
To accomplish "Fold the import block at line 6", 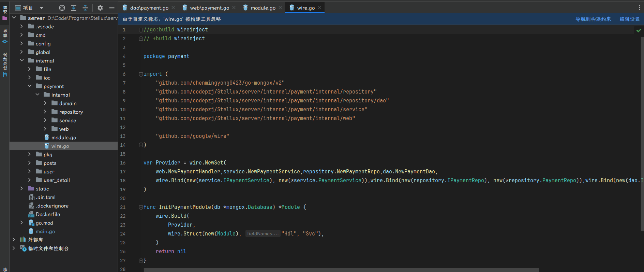I will (x=141, y=74).
